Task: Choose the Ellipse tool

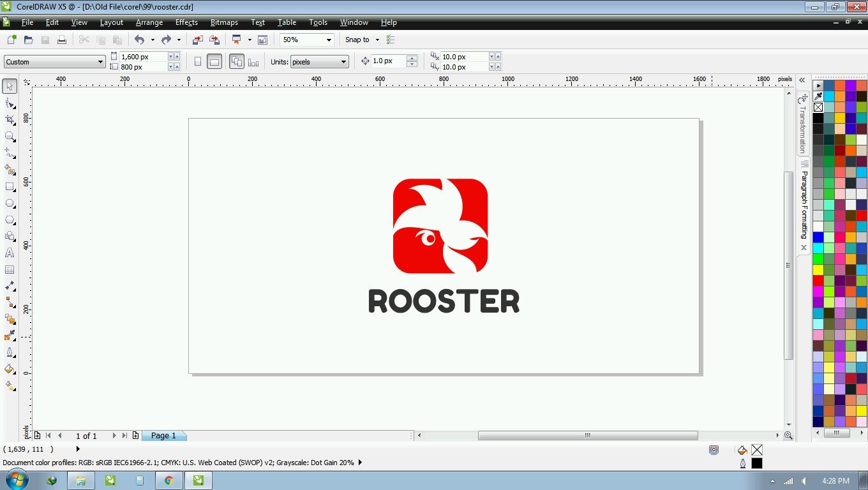Action: click(x=10, y=204)
